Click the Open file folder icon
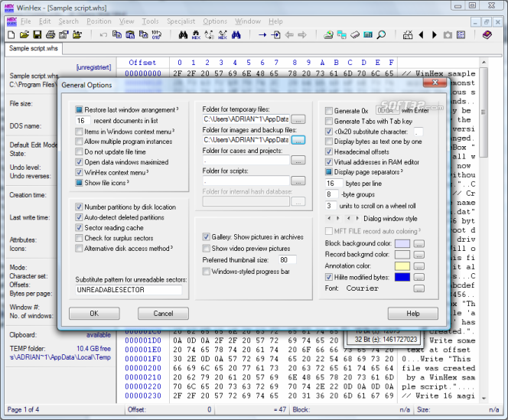 click(24, 34)
